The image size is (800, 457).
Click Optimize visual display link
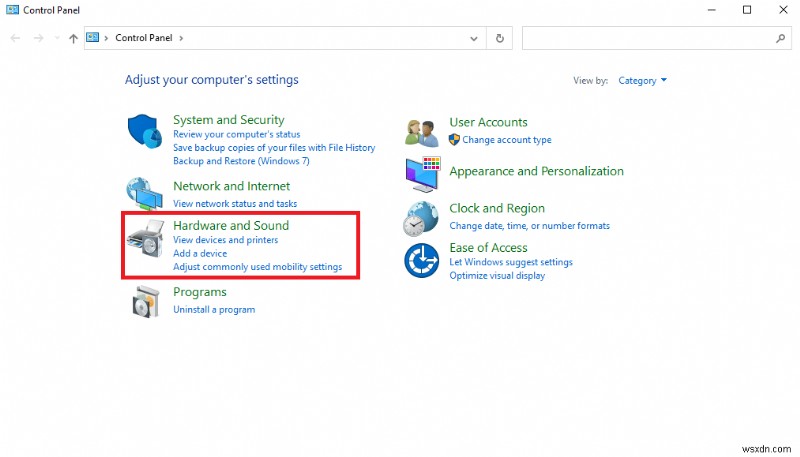(x=497, y=276)
